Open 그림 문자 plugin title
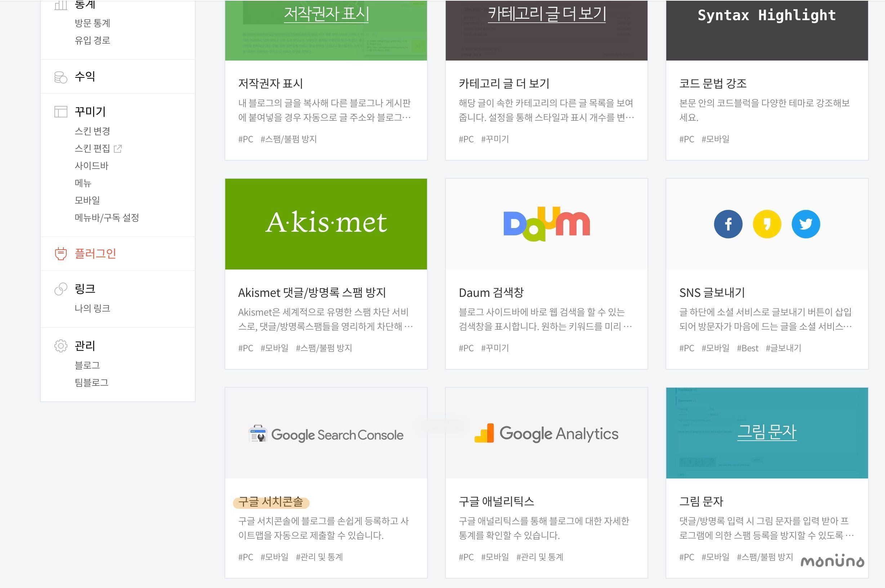The width and height of the screenshot is (885, 588). coord(701,502)
